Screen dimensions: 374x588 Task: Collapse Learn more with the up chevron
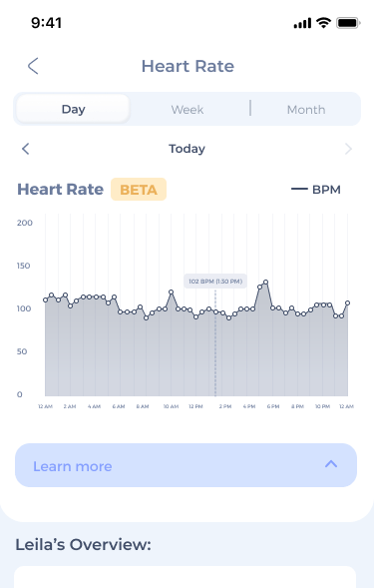pos(331,464)
